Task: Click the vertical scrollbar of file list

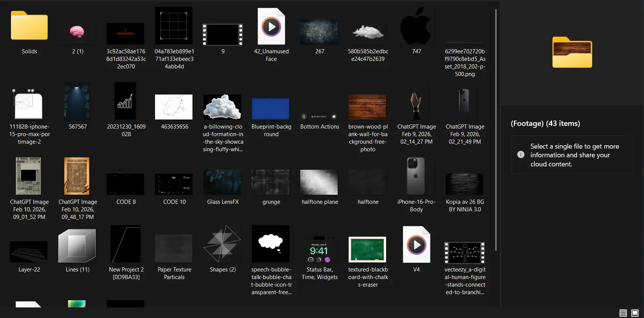Action: click(x=496, y=129)
